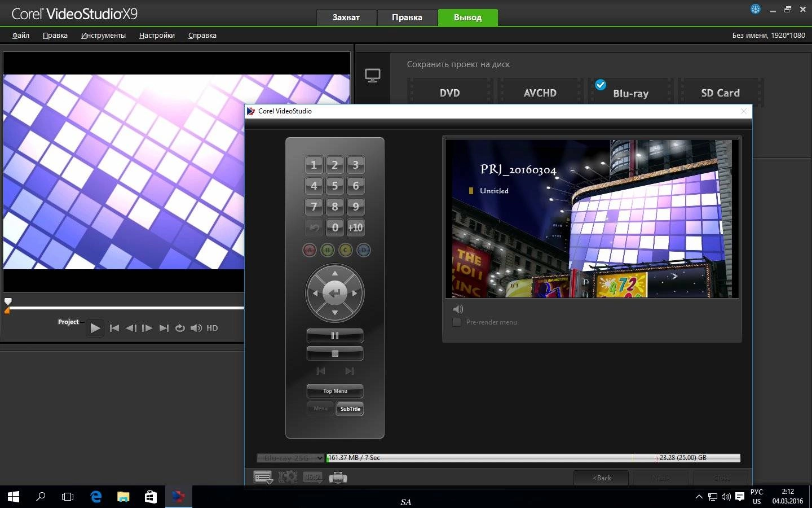This screenshot has height=508, width=812.
Task: Open the Blu-ray 25G disc size dropdown
Action: click(x=290, y=458)
